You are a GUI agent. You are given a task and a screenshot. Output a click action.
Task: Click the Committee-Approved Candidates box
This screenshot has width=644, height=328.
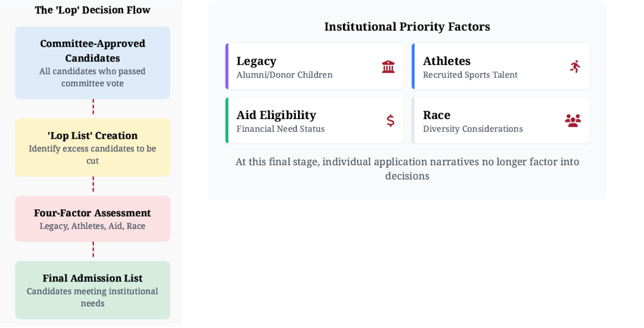coord(93,63)
